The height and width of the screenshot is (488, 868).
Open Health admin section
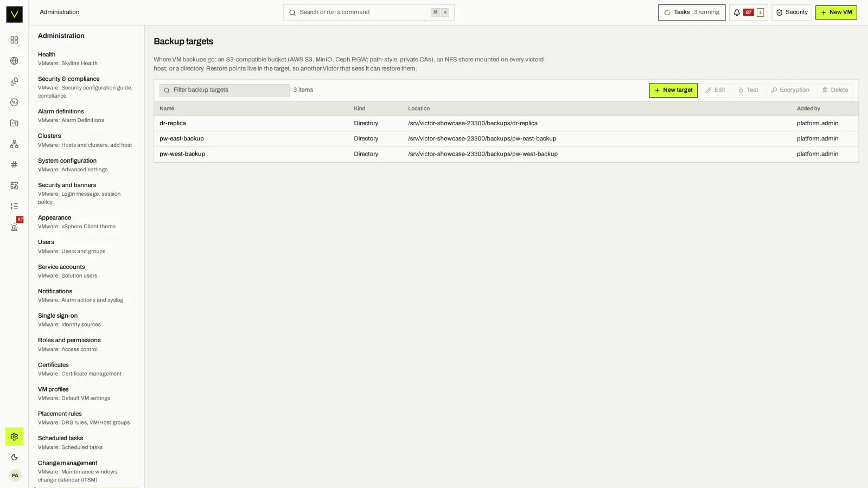point(86,59)
